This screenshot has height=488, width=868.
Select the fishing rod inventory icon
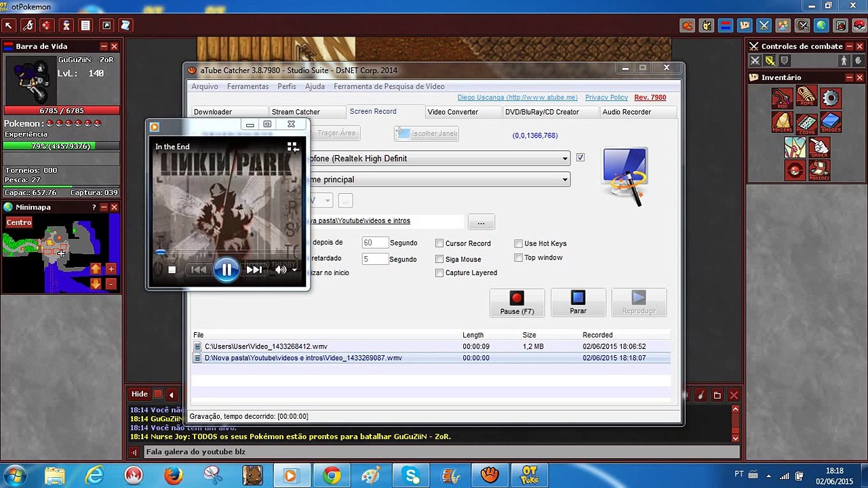(782, 98)
